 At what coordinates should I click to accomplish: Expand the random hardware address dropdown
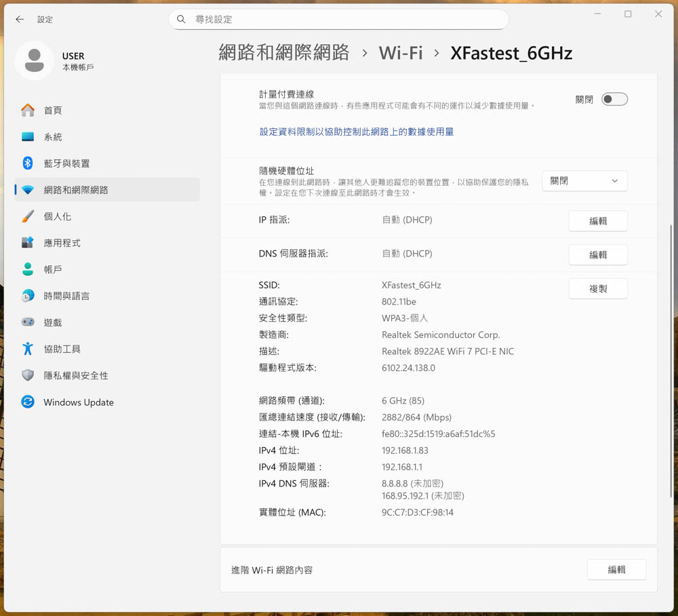(x=584, y=181)
